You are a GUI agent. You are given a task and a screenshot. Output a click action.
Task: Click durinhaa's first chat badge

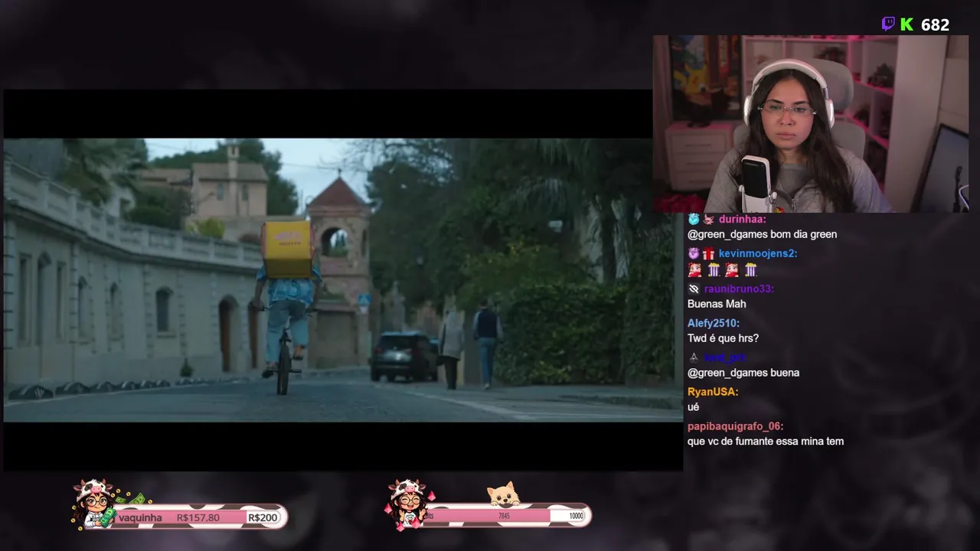693,220
